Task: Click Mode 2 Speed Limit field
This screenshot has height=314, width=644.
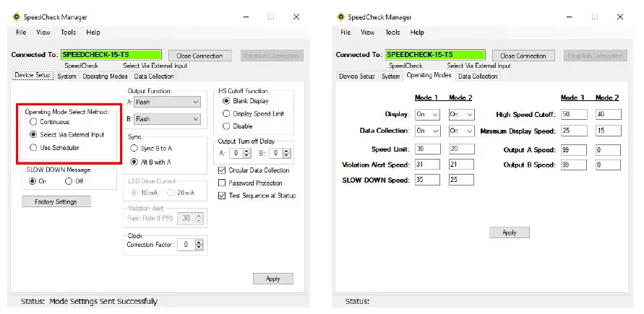Action: click(x=462, y=149)
